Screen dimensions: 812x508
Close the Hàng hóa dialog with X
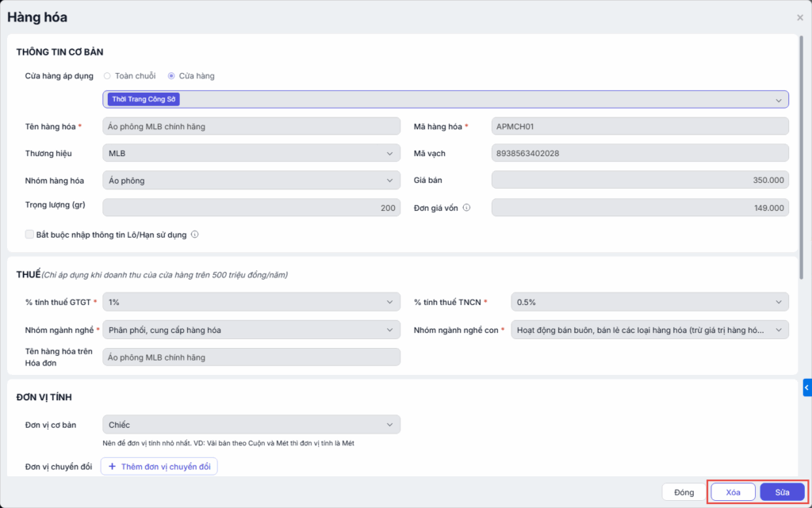(799, 17)
